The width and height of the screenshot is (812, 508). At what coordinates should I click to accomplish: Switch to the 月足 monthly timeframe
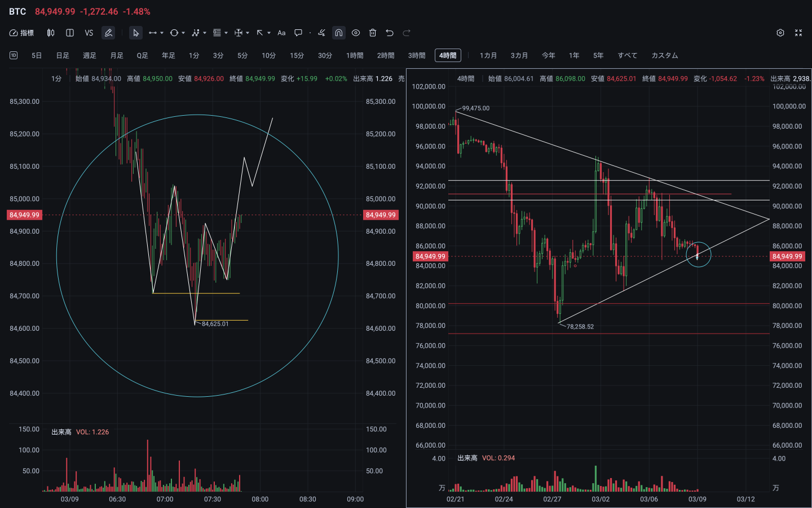[x=117, y=55]
